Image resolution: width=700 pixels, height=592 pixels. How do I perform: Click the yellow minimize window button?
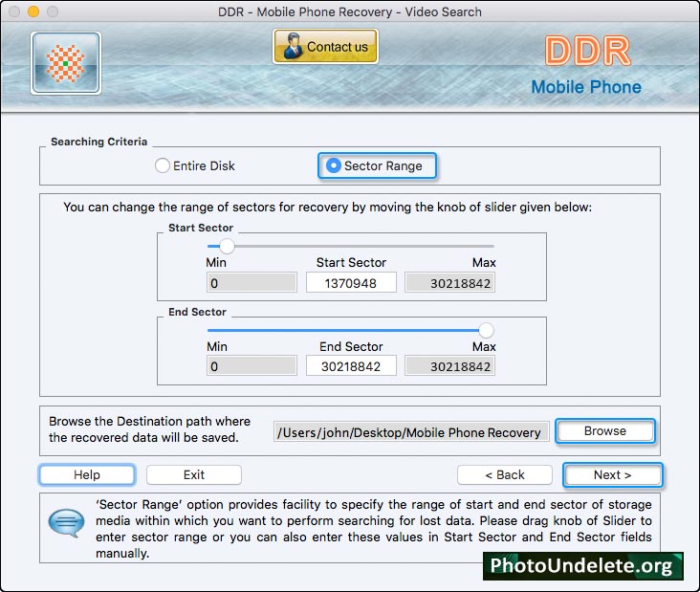[x=33, y=11]
